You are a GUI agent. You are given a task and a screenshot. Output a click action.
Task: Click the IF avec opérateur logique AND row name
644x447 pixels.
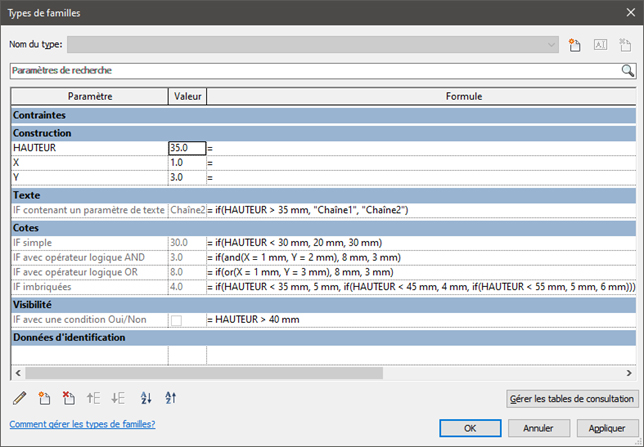coord(79,258)
